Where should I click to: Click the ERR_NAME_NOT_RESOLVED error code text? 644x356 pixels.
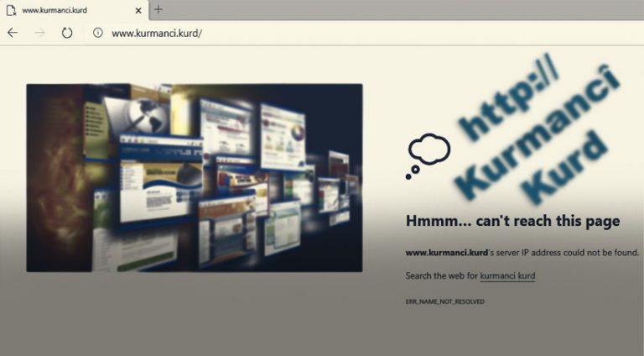pyautogui.click(x=444, y=301)
